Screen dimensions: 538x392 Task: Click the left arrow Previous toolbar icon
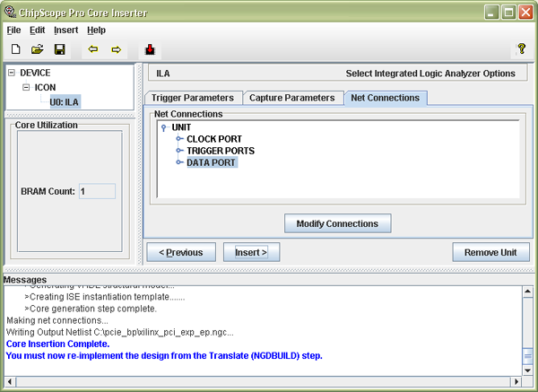(x=92, y=48)
